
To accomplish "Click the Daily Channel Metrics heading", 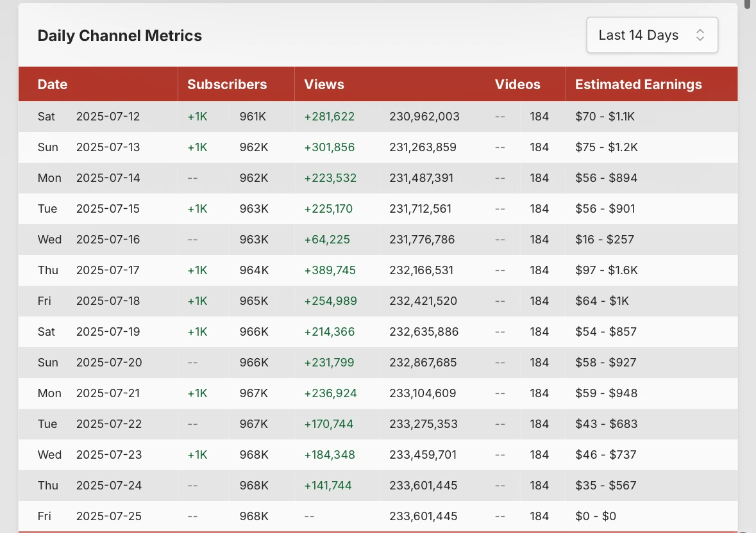I will tap(120, 36).
